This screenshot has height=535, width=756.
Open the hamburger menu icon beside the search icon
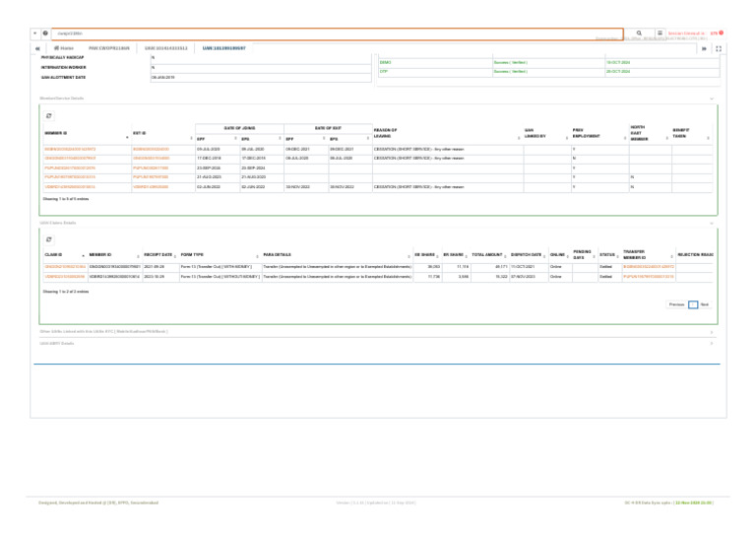pos(660,33)
